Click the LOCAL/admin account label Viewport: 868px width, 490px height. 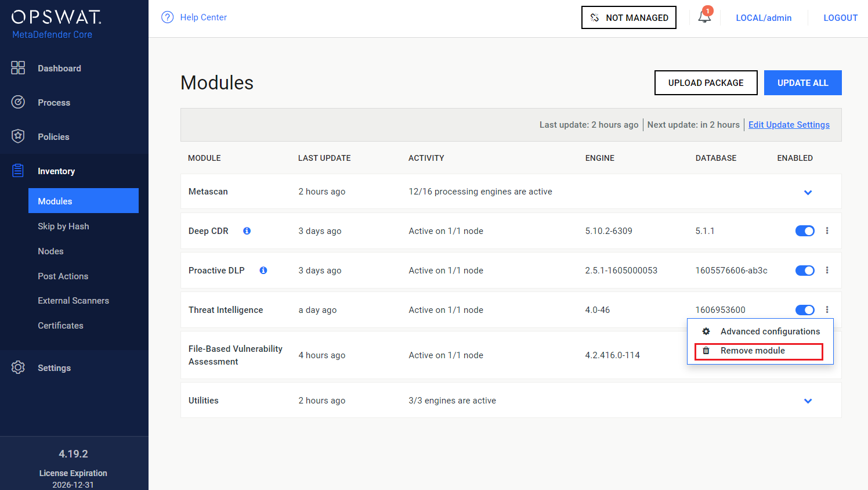[x=764, y=17]
